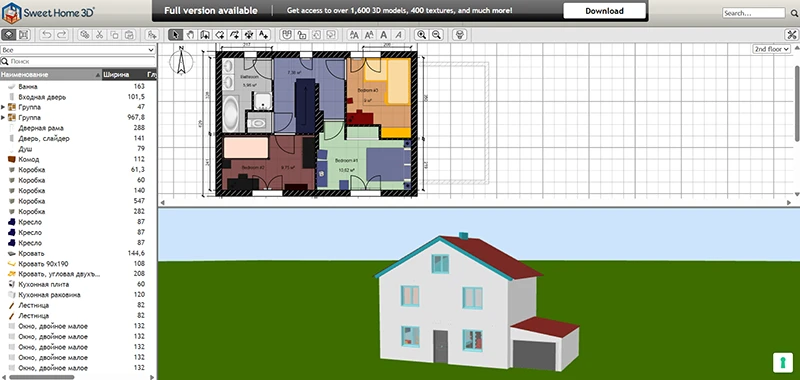Screen dimensions: 800x380
Task: Pick the add text label tool
Action: coord(263,35)
